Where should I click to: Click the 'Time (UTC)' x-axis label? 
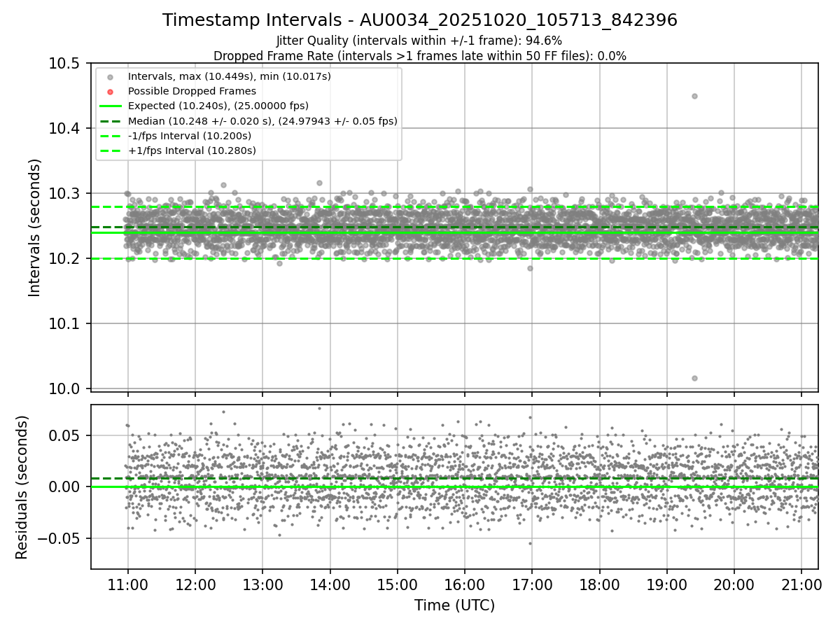click(454, 605)
